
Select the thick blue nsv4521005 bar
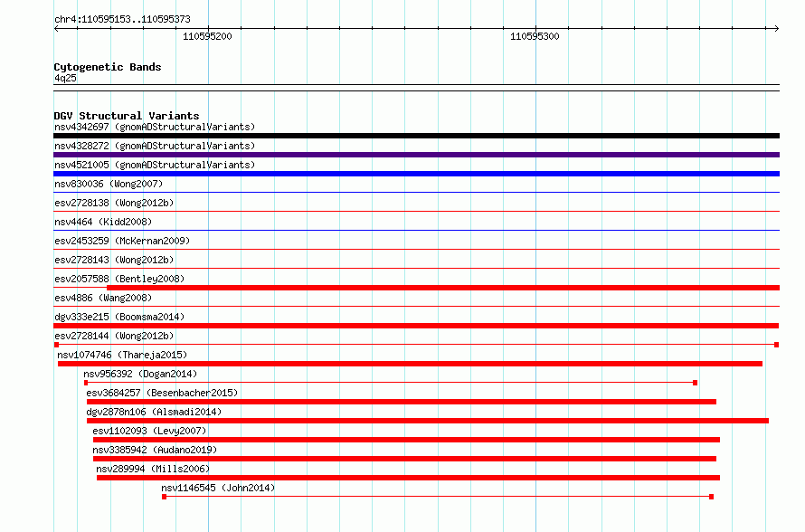(x=416, y=174)
